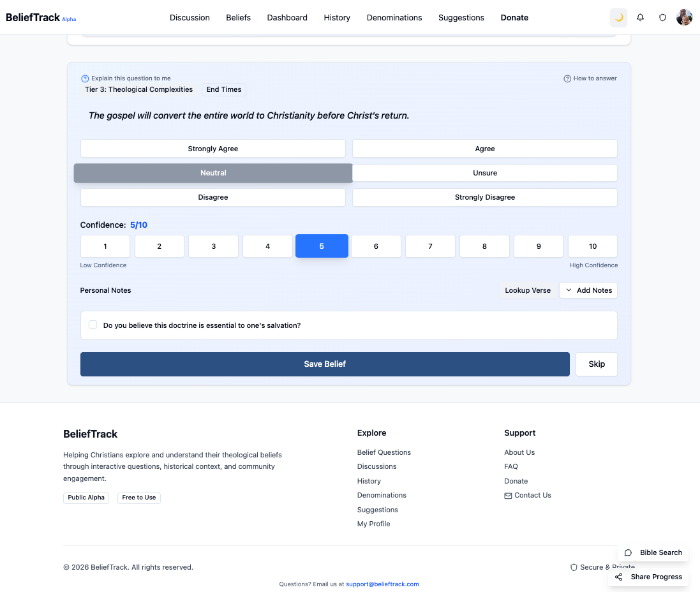Click the End Times topic tag
The width and height of the screenshot is (700, 592).
click(x=223, y=89)
